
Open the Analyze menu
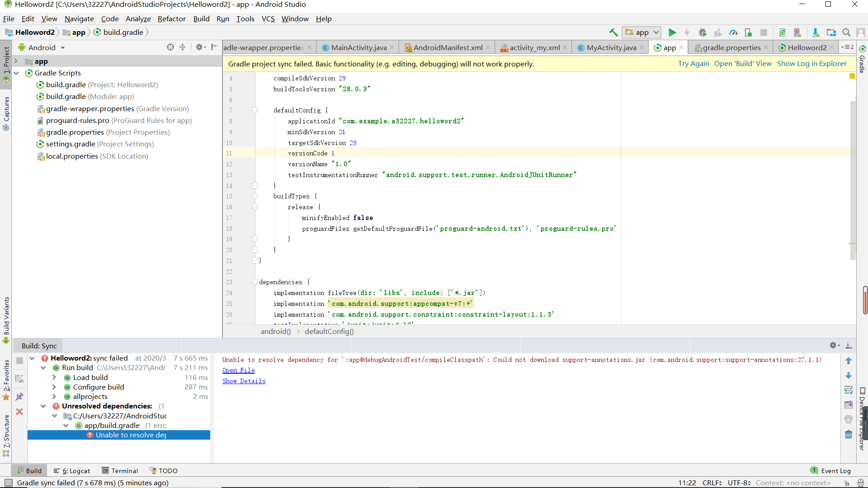138,19
